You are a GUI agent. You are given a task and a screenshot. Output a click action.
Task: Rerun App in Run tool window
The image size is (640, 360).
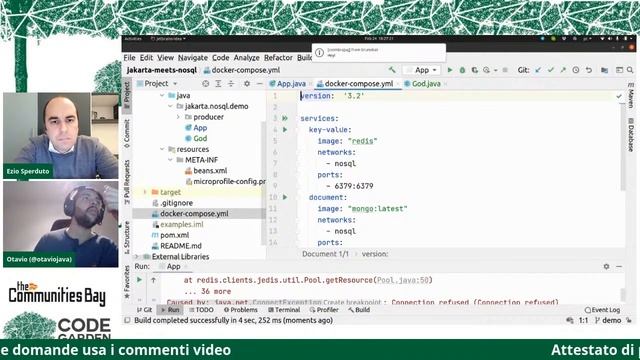tap(140, 280)
